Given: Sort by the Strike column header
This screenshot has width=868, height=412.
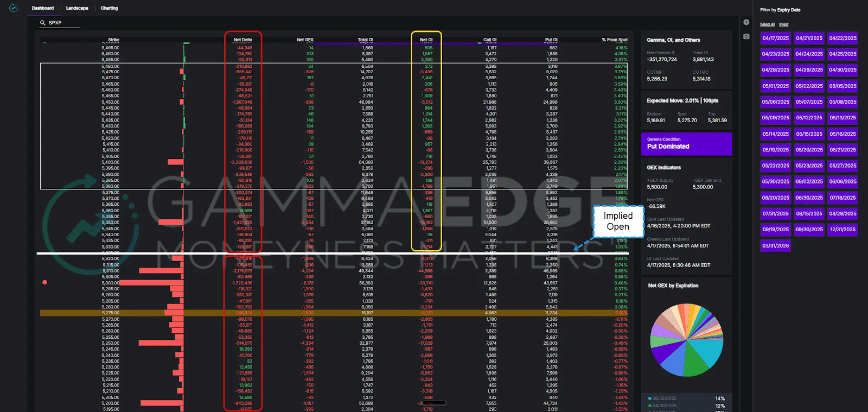Looking at the screenshot, I should coord(113,40).
